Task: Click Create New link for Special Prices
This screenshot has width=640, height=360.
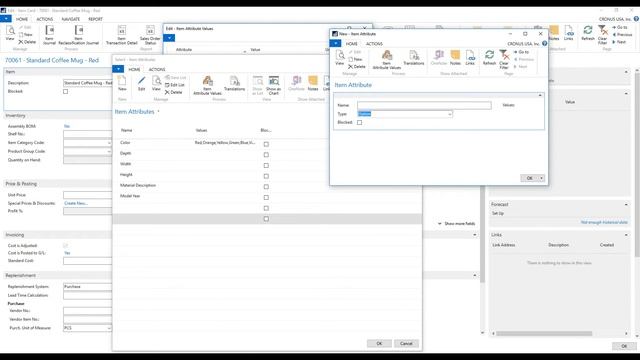Action: 76,203
